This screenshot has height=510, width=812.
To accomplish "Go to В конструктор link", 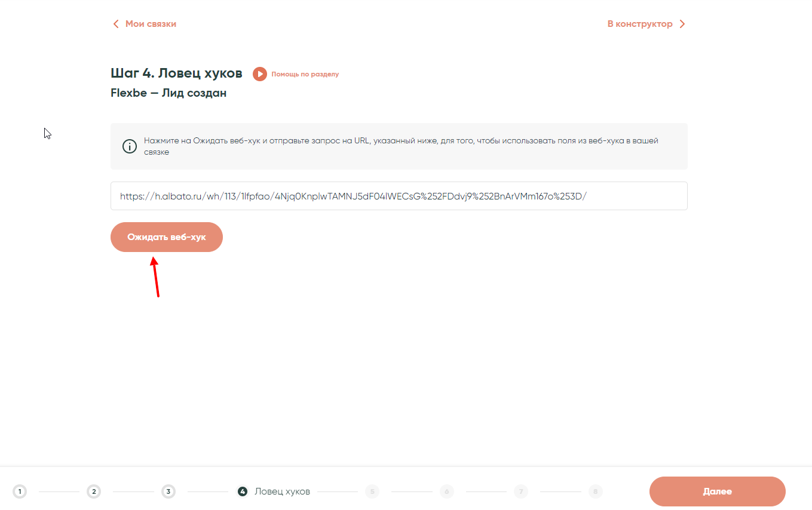I will point(639,24).
